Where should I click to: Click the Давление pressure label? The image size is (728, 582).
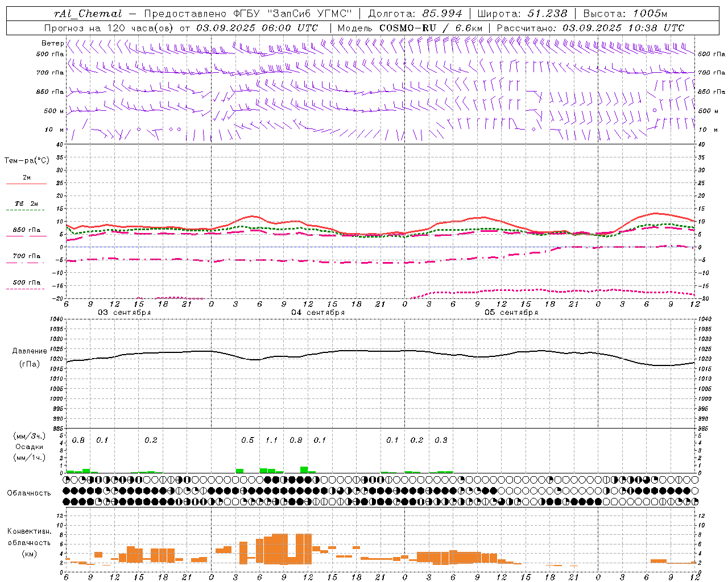click(x=30, y=351)
